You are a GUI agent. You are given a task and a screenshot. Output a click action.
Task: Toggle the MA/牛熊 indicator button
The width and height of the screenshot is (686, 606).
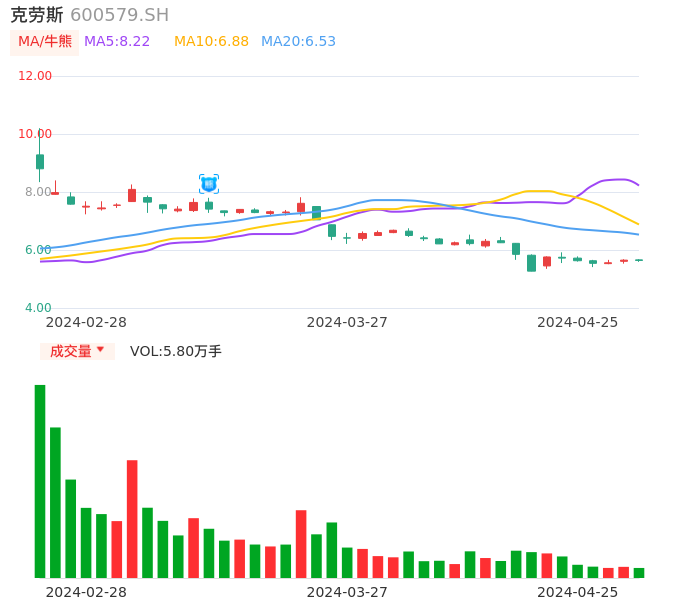pyautogui.click(x=45, y=42)
